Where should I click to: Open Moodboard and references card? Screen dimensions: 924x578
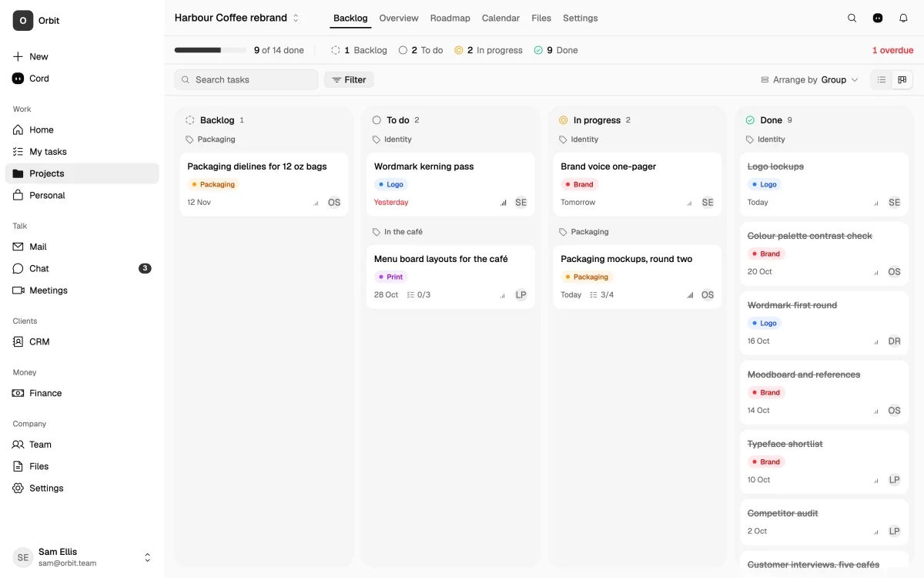click(x=824, y=392)
